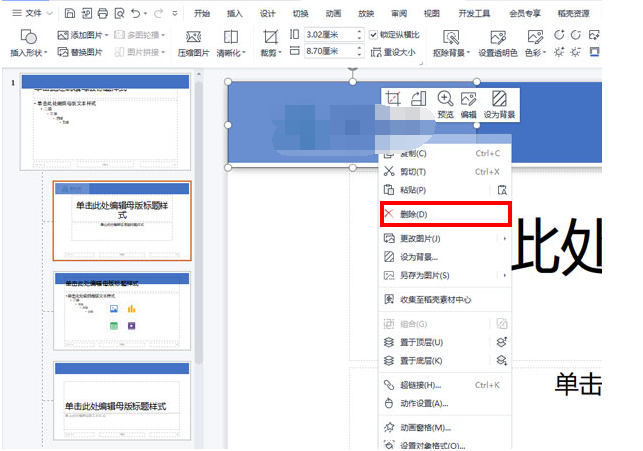Switch to the 切换 Transitions tab
The image size is (643, 451).
pyautogui.click(x=300, y=13)
